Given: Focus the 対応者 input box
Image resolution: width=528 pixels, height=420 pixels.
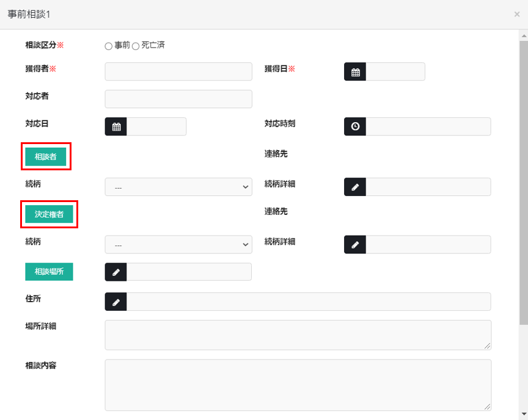Looking at the screenshot, I should tap(178, 99).
